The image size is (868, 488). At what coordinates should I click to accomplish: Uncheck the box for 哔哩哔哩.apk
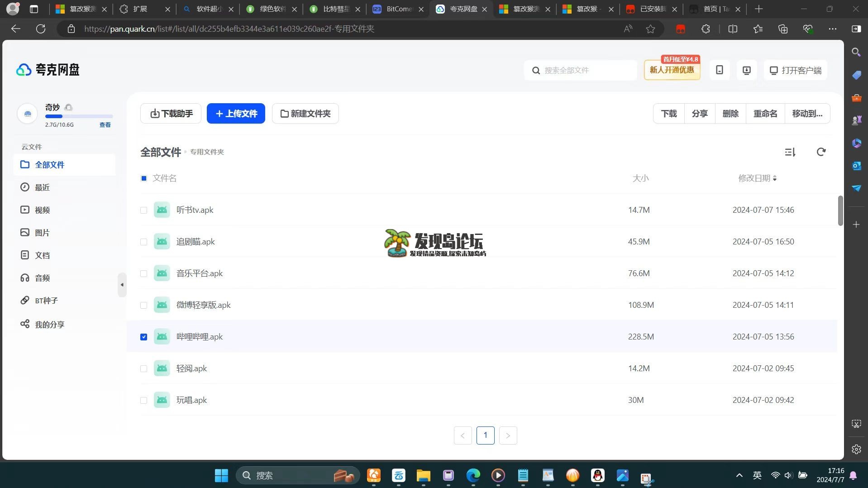(x=143, y=337)
